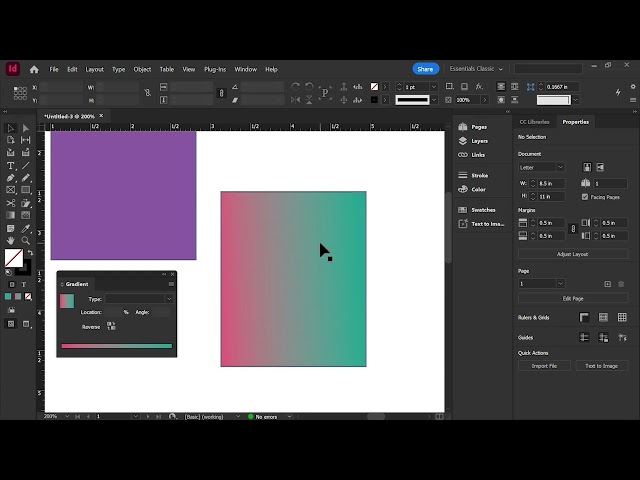640x480 pixels.
Task: Open the stroke style dropdown
Action: [x=434, y=100]
